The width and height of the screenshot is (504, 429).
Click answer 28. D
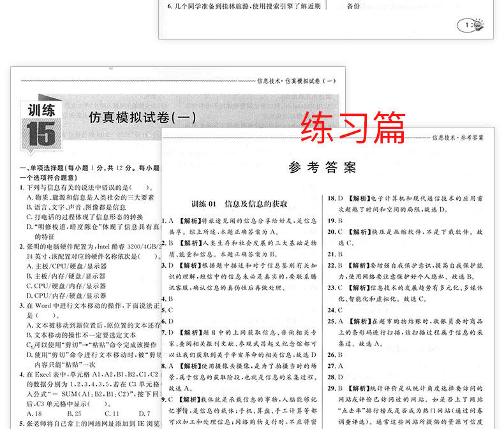tap(335, 377)
